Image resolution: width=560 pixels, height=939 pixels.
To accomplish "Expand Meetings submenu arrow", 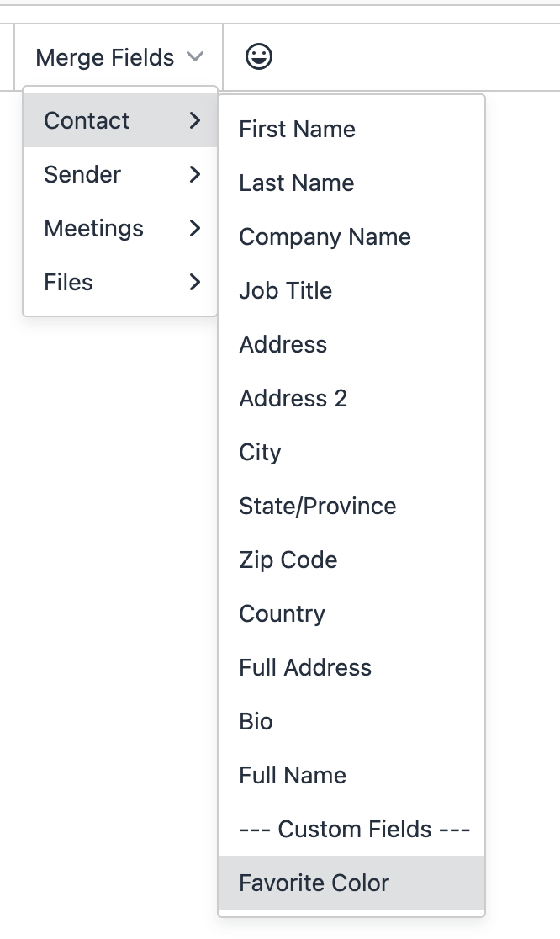I will 194,228.
